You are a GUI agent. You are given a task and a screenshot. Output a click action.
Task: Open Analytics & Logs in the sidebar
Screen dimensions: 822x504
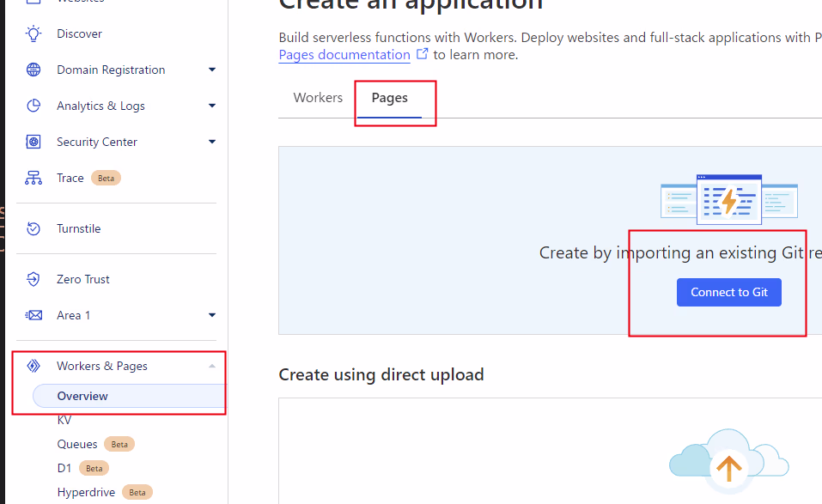point(100,106)
